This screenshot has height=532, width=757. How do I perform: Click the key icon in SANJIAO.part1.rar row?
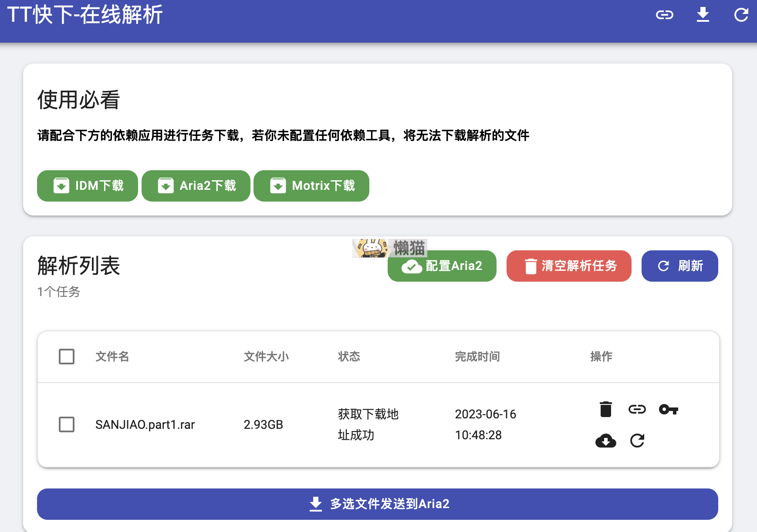668,409
